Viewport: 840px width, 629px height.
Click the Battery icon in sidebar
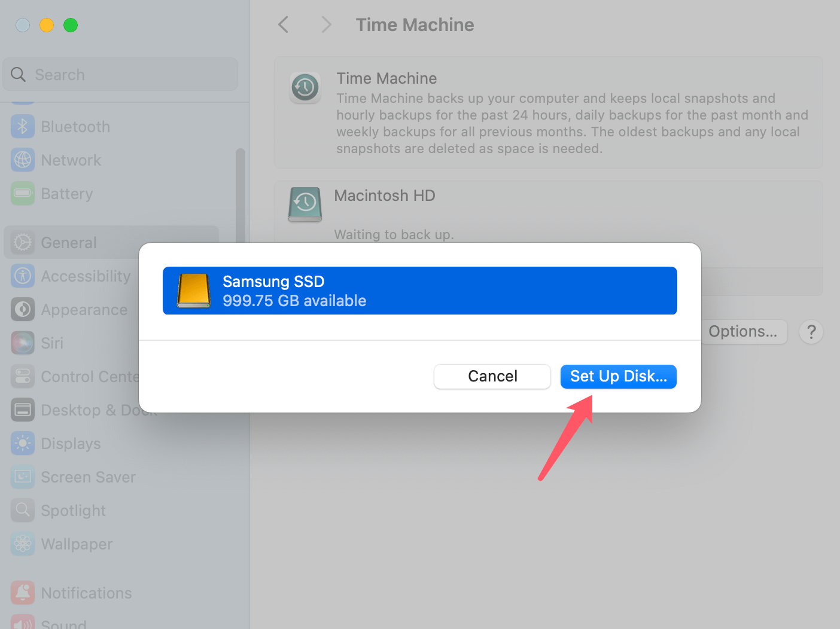23,194
